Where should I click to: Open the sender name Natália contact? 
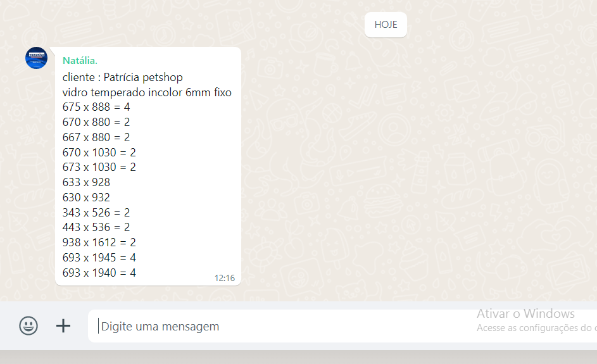(x=80, y=61)
